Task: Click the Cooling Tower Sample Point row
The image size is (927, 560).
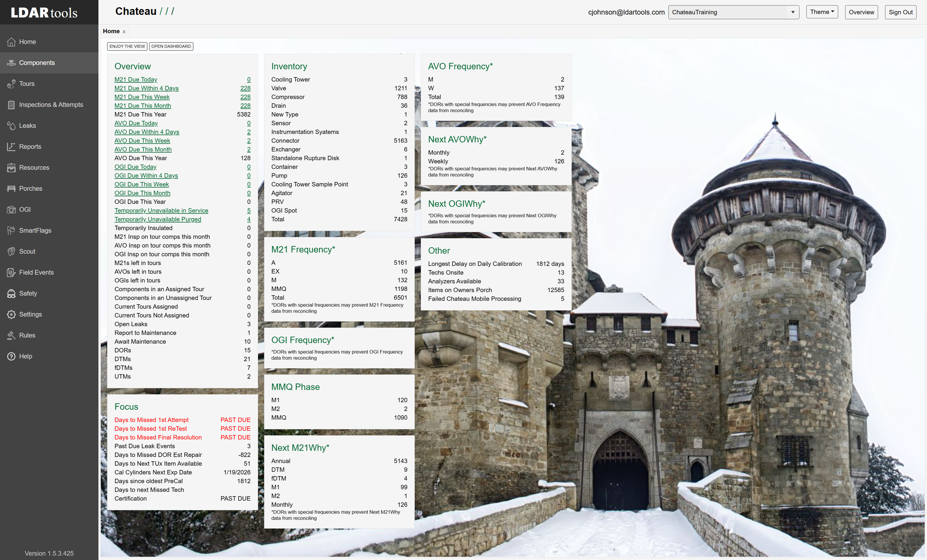Action: 339,184
